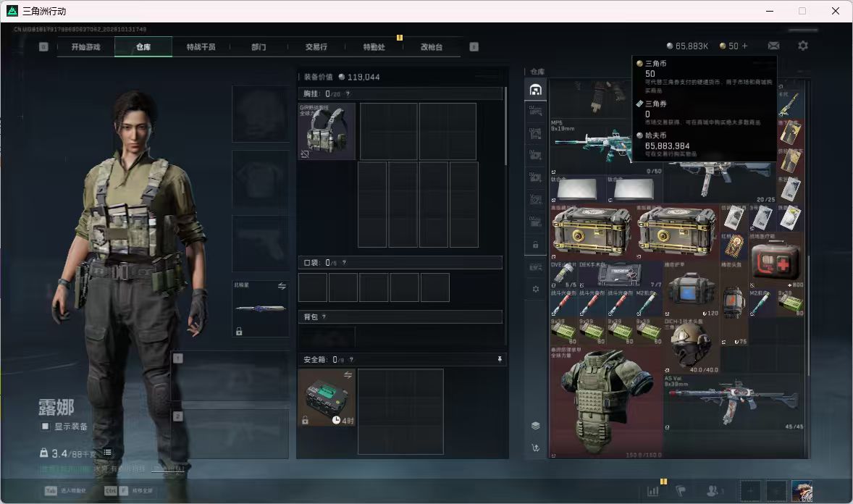This screenshot has width=853, height=504.
Task: Select the DICH-1 helmet in stash
Action: [x=692, y=345]
